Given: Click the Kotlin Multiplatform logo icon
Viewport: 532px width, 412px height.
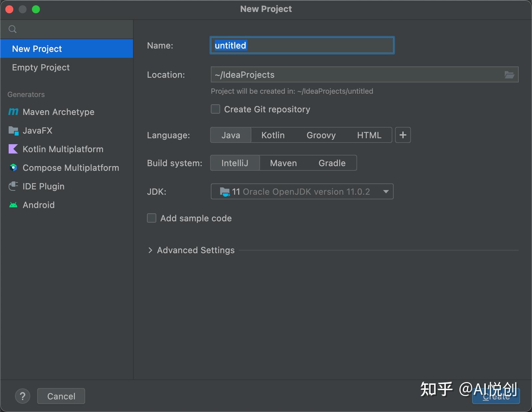Looking at the screenshot, I should click(x=13, y=149).
